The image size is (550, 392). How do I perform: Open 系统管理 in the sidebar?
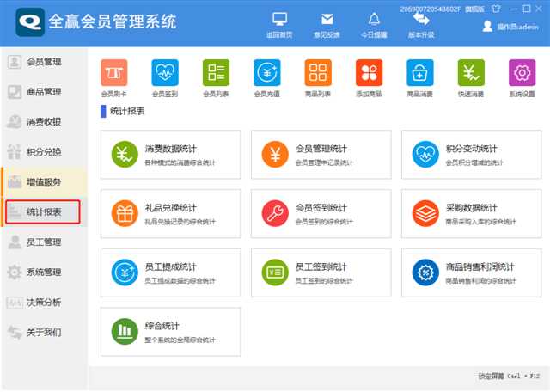(x=44, y=272)
